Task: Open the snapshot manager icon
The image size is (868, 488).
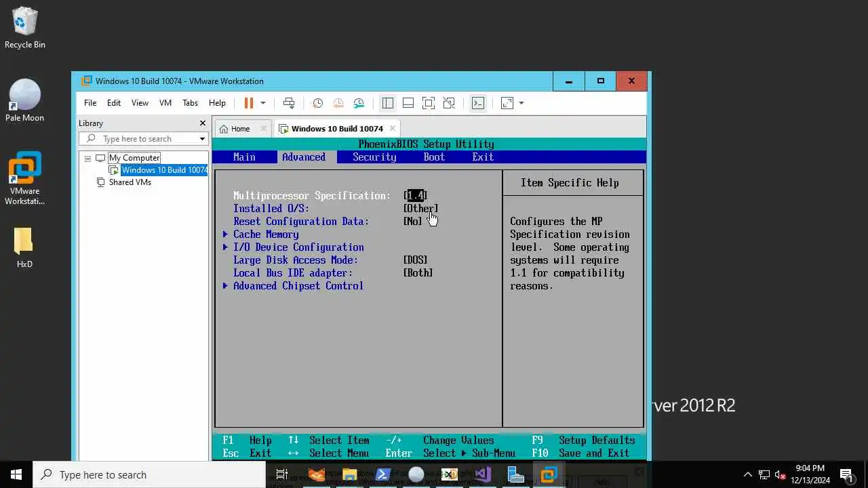Action: [x=359, y=103]
